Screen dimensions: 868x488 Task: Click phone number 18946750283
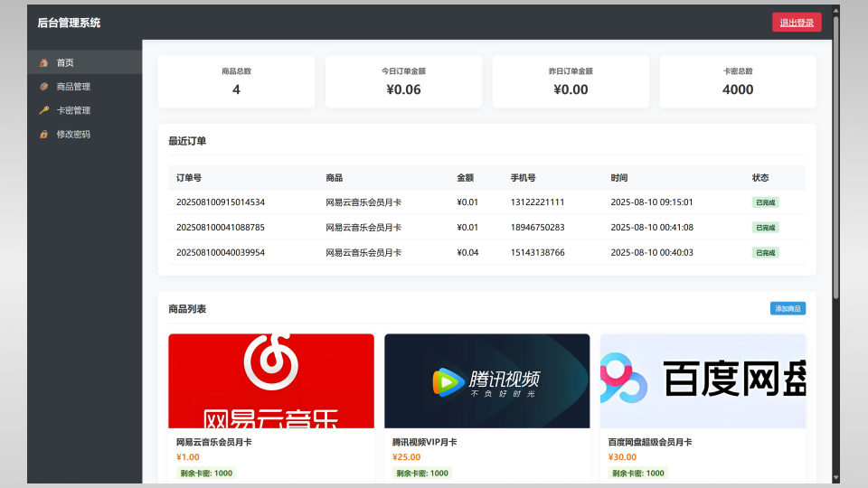537,227
